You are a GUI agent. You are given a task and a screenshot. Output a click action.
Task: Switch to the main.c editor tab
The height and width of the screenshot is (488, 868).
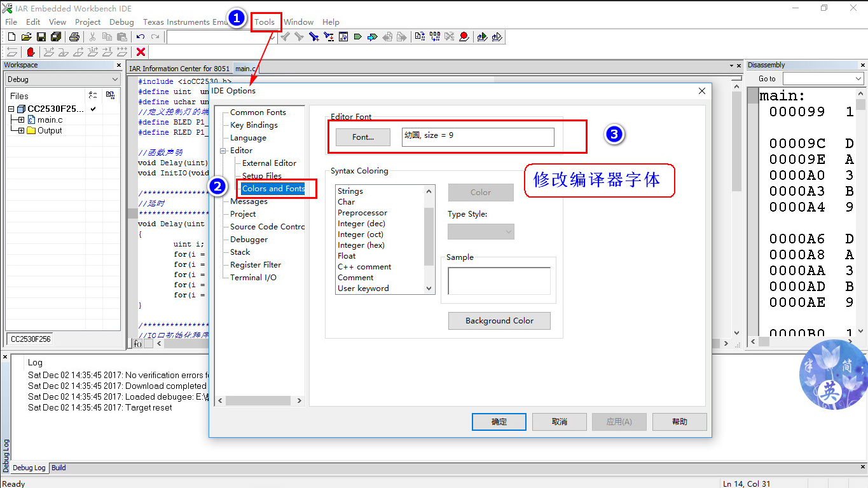[x=245, y=68]
